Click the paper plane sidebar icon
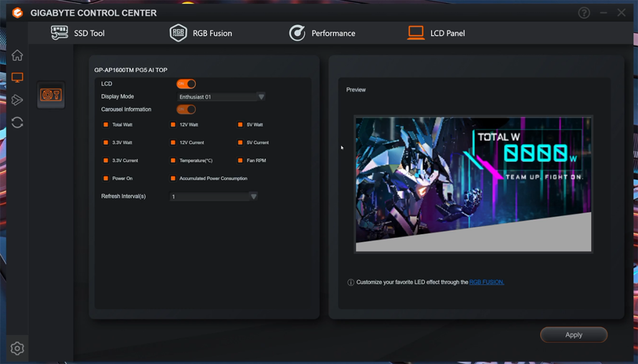 tap(17, 100)
